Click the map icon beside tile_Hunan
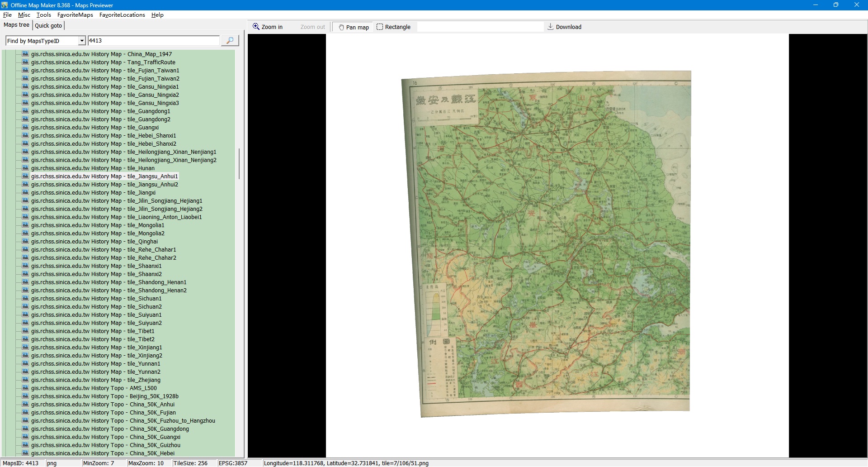868x467 pixels. [x=25, y=168]
